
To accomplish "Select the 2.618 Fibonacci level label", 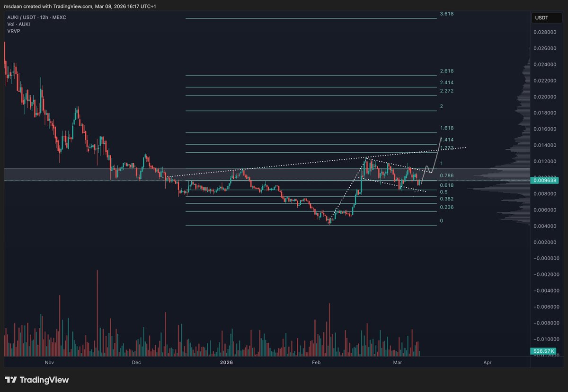I will (447, 71).
